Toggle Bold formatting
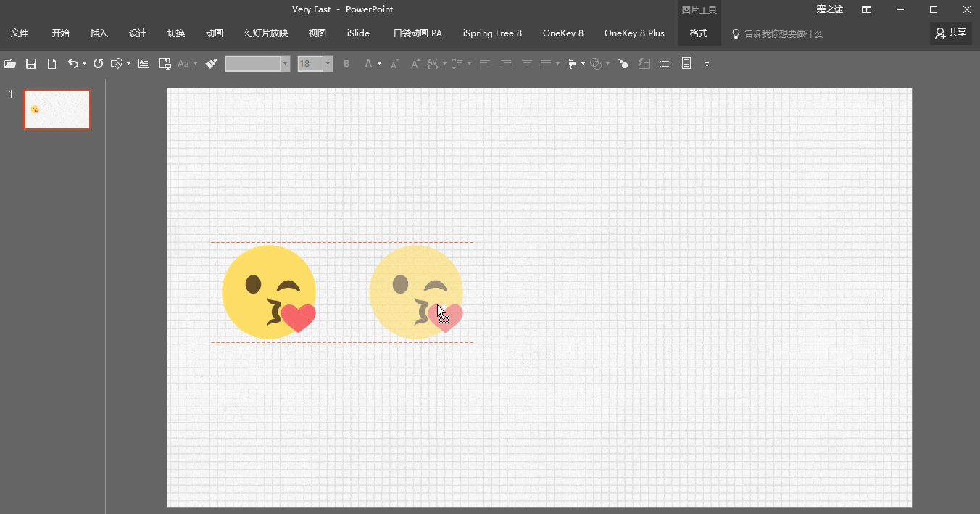 point(346,64)
